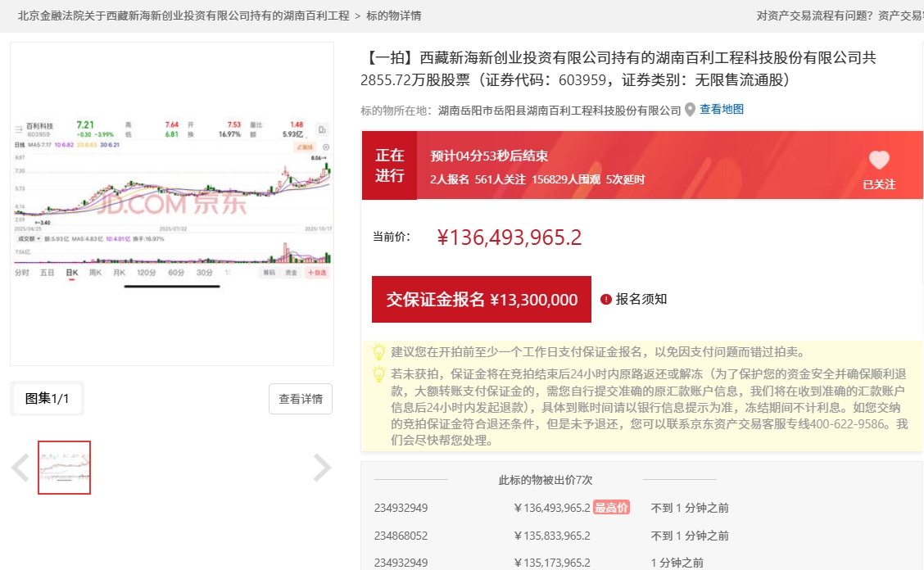Click 已关注 followed label

(x=879, y=184)
